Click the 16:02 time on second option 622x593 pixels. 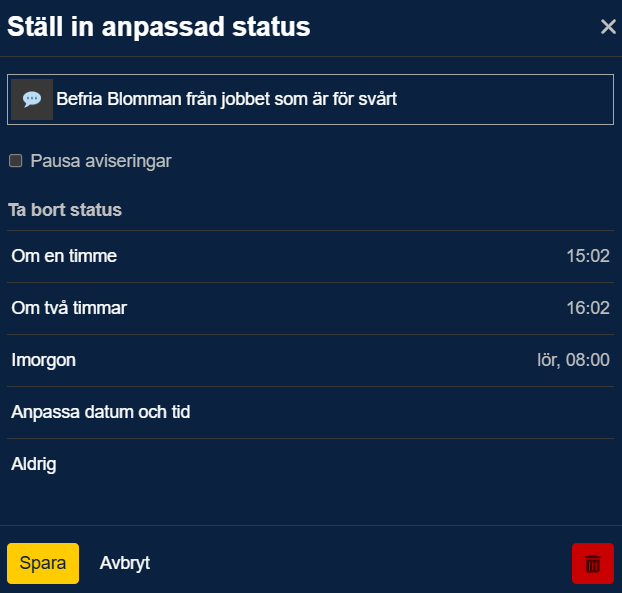point(588,308)
